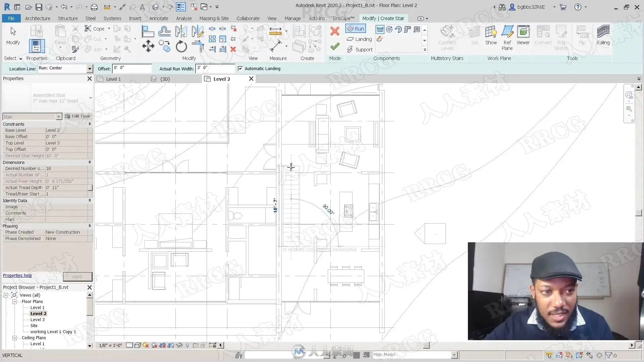This screenshot has height=362, width=644.
Task: Select the Landing component button
Action: (359, 39)
